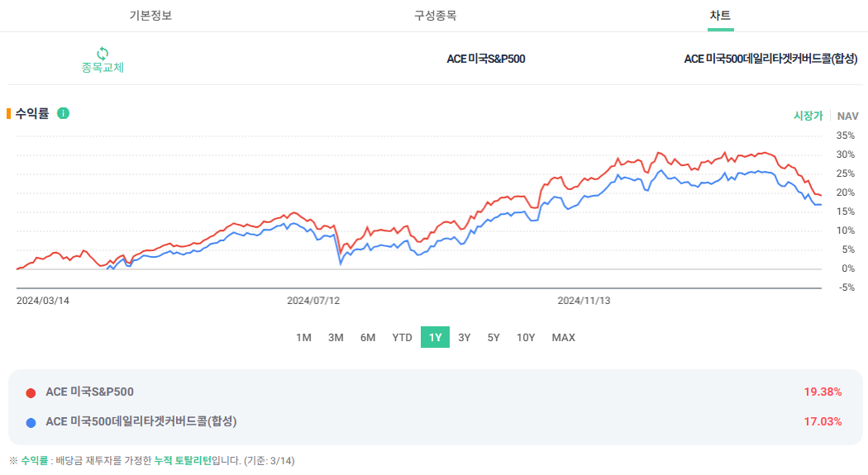Screen dimensions: 868x475
Task: Select the 6M period
Action: 368,337
